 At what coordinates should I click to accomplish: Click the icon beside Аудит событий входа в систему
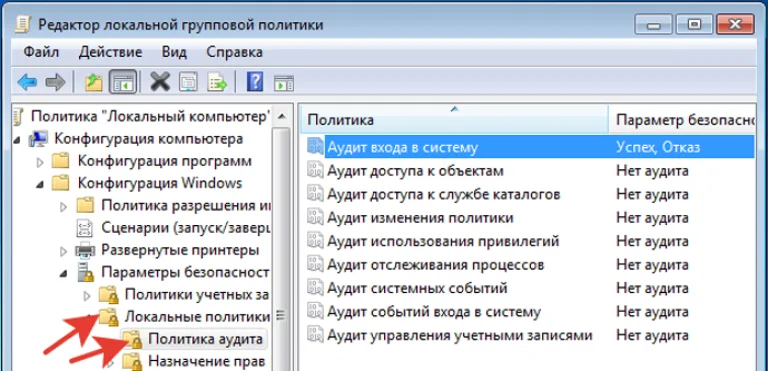(x=315, y=312)
